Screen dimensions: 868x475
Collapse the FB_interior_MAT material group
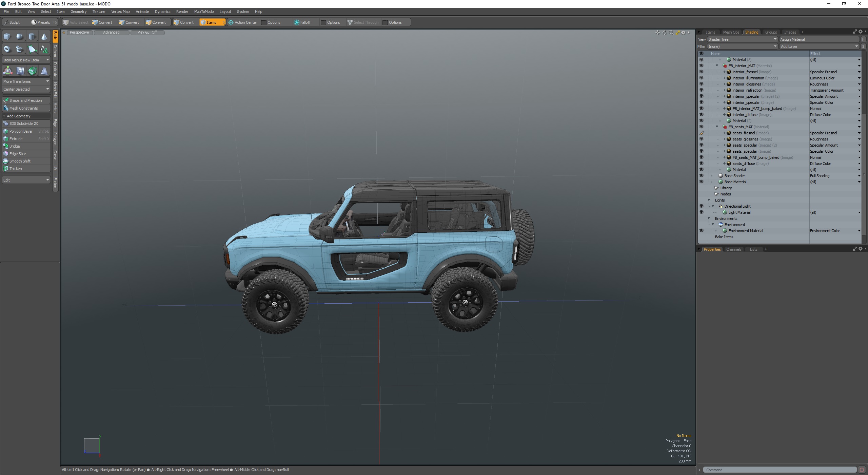tap(717, 66)
